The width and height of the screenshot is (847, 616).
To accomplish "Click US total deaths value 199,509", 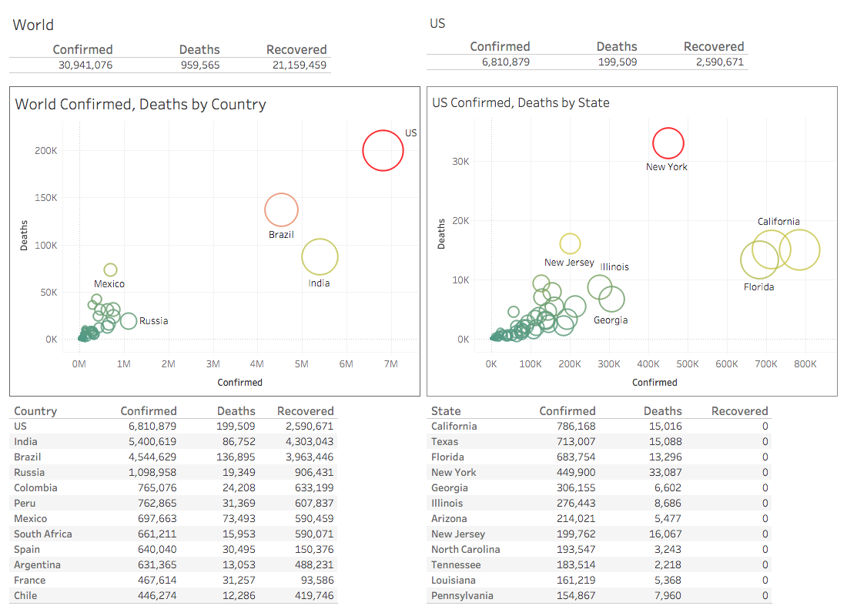I will tap(617, 62).
